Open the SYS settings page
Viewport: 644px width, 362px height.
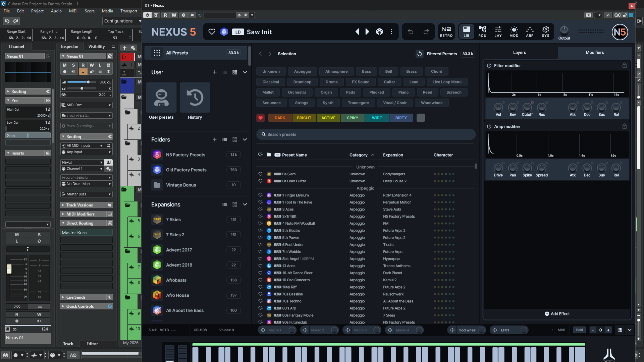pyautogui.click(x=545, y=32)
